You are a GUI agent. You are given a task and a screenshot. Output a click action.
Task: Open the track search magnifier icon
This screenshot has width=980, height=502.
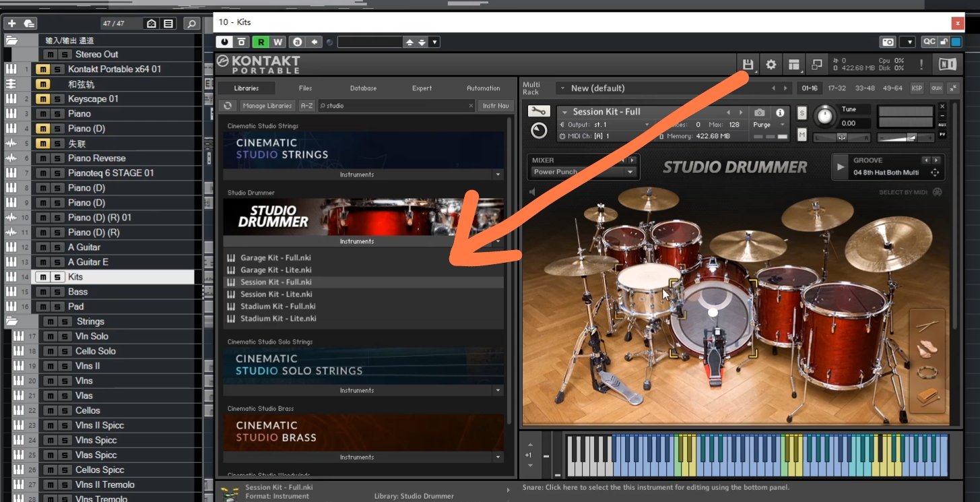(x=192, y=24)
